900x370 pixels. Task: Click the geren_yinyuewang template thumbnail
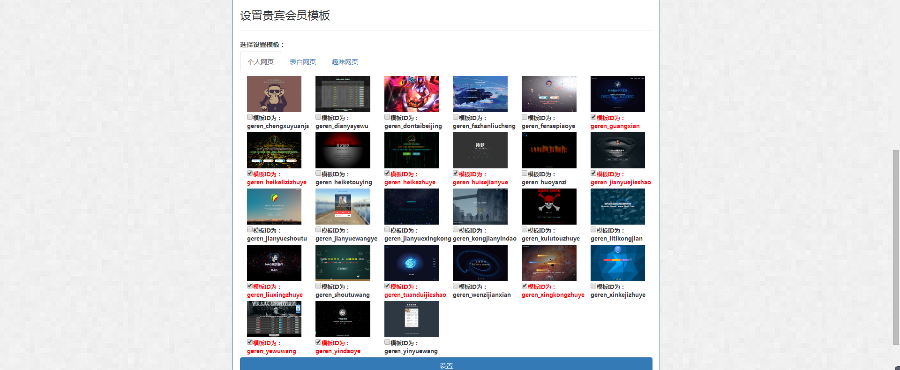(412, 319)
